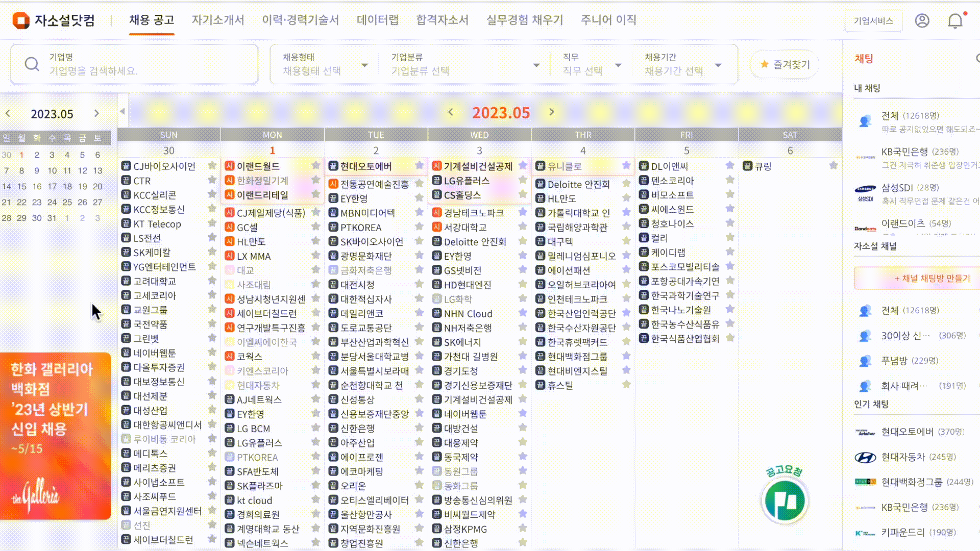The width and height of the screenshot is (980, 551).
Task: Click the 즐겨찾기 favorites button
Action: (x=785, y=64)
